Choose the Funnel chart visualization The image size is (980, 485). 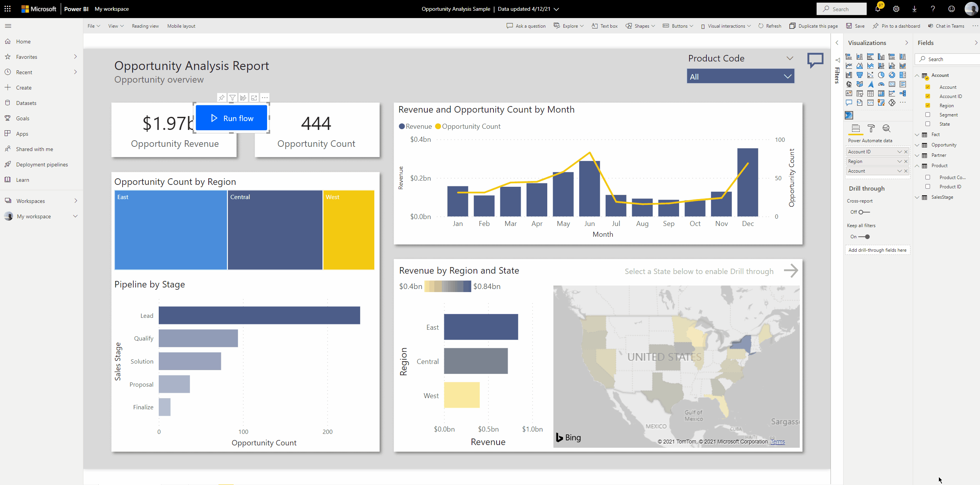click(860, 75)
